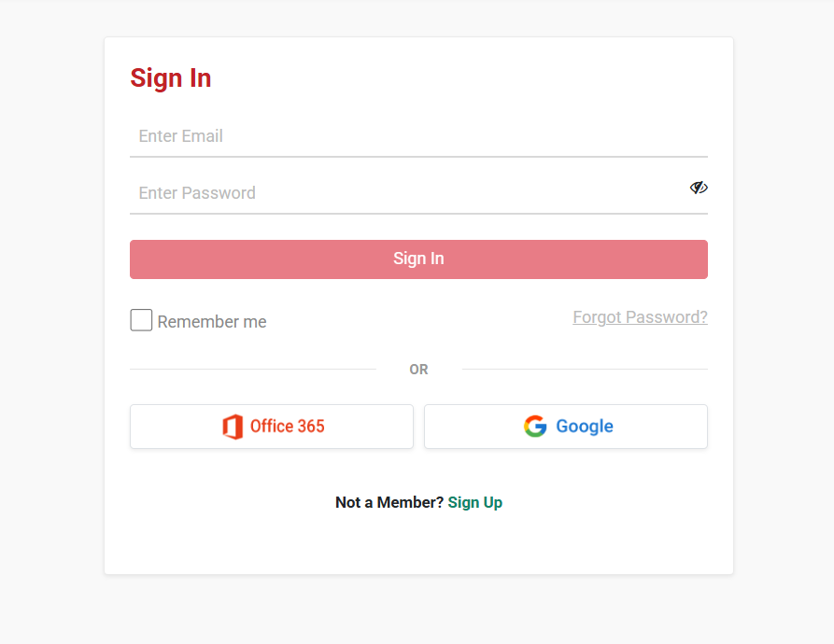This screenshot has width=834, height=644.
Task: Click the OR divider text
Action: click(418, 370)
